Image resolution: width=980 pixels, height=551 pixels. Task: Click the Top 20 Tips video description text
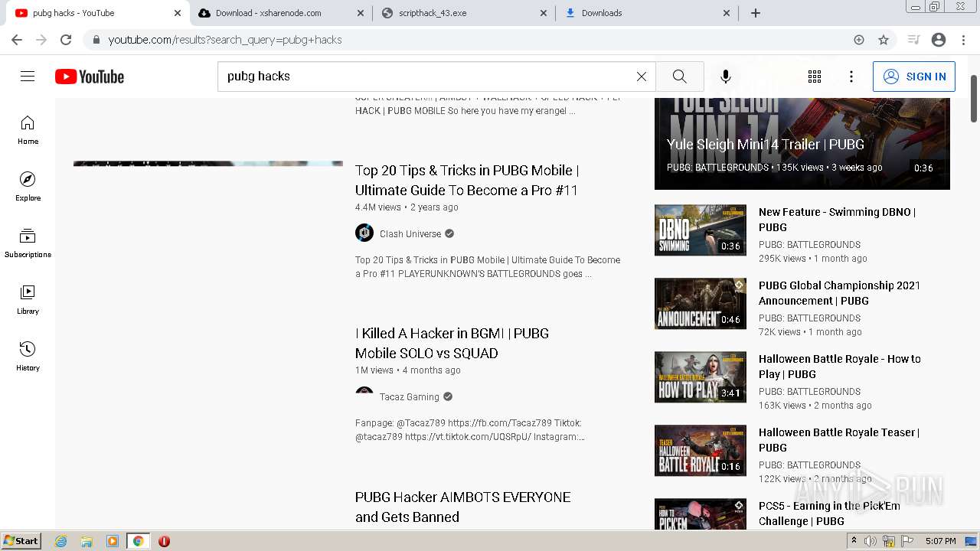(488, 267)
